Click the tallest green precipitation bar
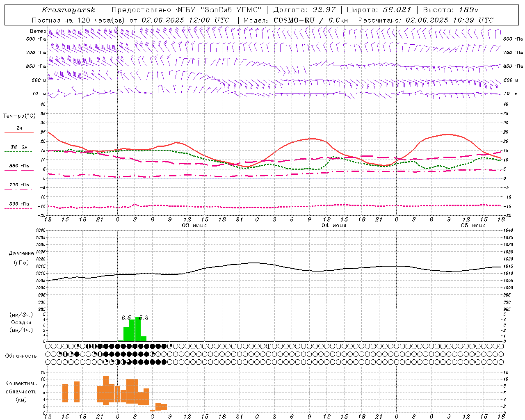 pos(138,329)
